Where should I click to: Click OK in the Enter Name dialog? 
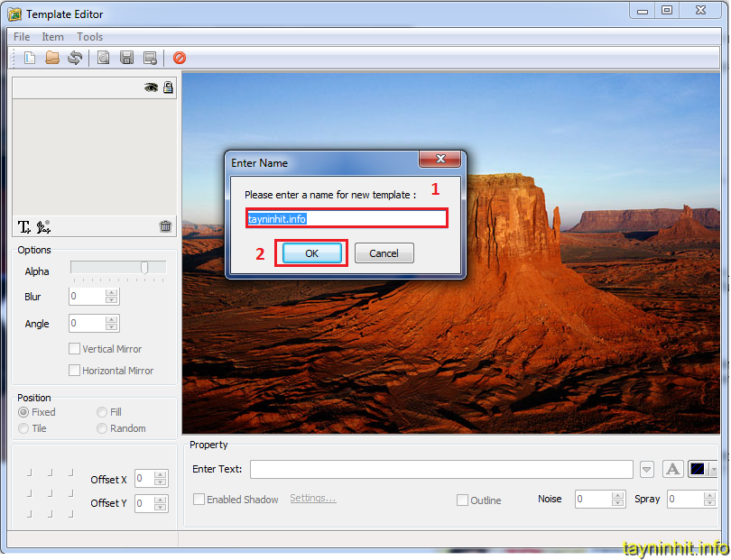[x=311, y=253]
